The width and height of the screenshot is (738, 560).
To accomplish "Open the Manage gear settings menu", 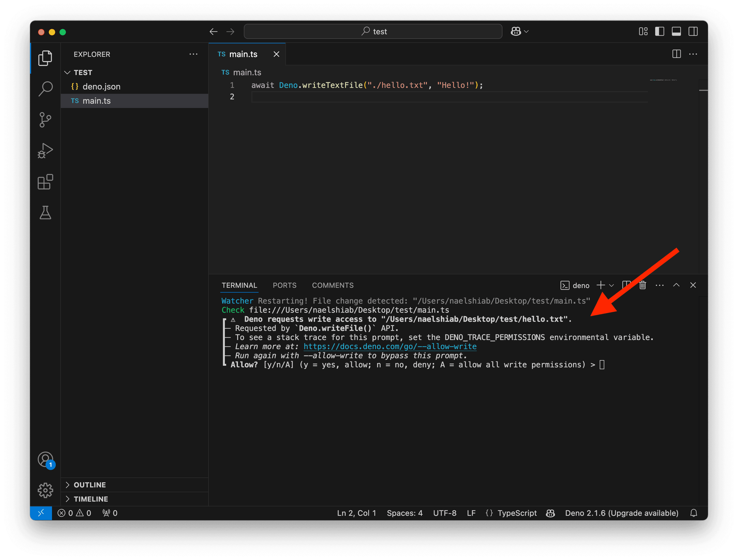I will [45, 490].
